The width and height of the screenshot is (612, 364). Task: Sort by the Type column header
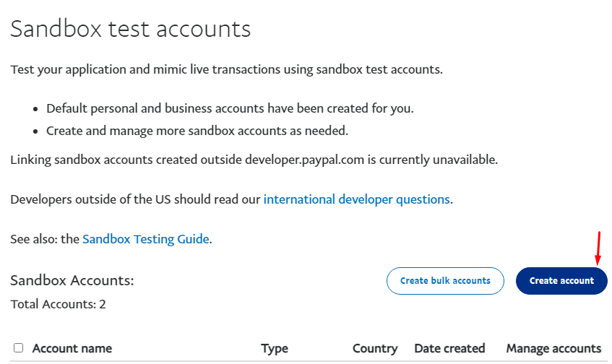coord(275,348)
